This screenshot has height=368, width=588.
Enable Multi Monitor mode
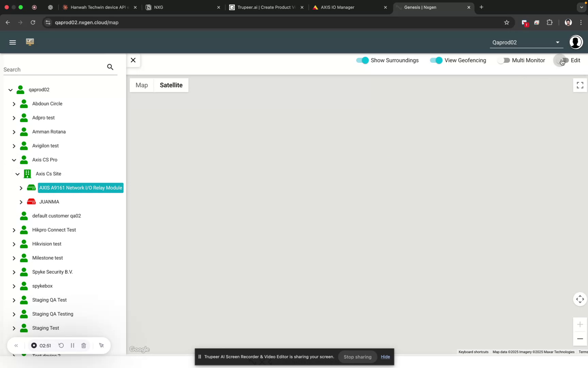[x=504, y=60]
